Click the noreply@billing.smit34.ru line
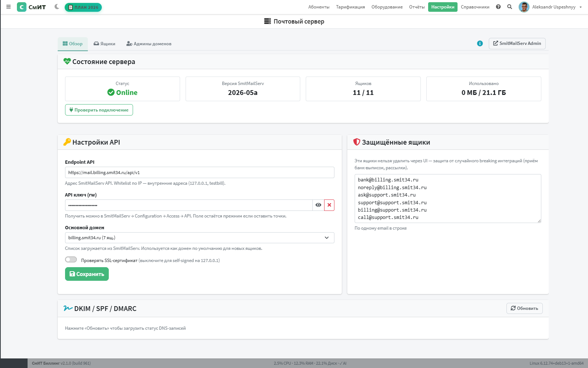 click(x=392, y=188)
